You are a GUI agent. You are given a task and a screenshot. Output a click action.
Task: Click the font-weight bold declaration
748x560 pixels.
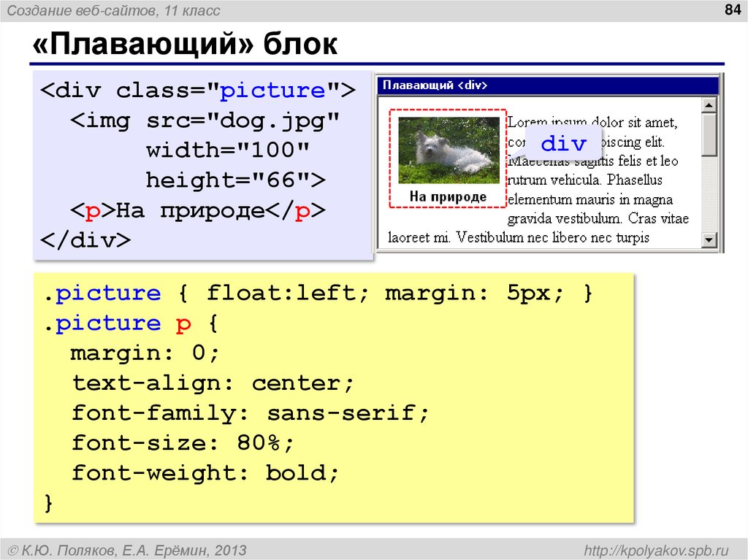click(205, 472)
